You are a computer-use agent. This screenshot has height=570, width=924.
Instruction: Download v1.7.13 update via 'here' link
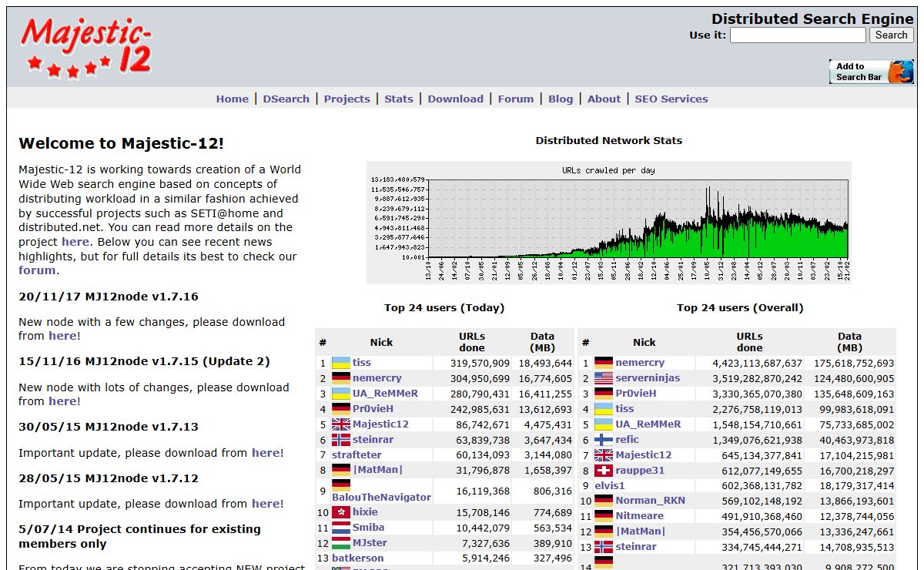[266, 453]
